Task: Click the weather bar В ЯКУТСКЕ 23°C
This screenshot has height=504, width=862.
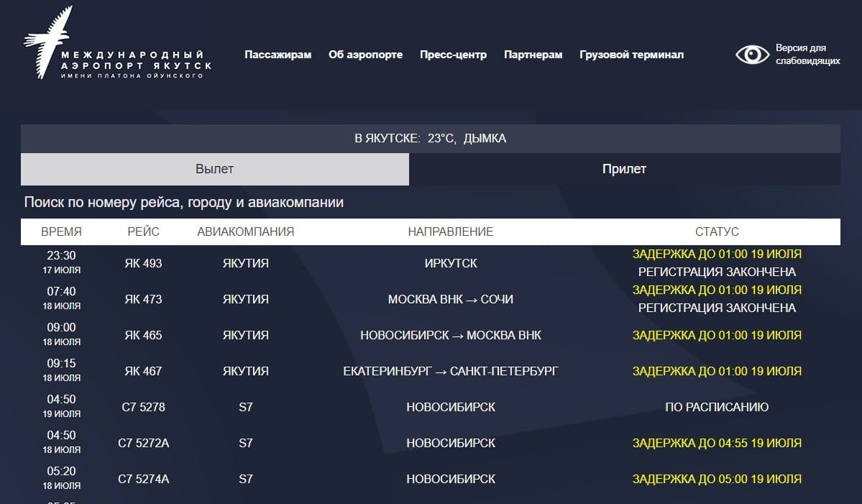Action: pyautogui.click(x=431, y=139)
